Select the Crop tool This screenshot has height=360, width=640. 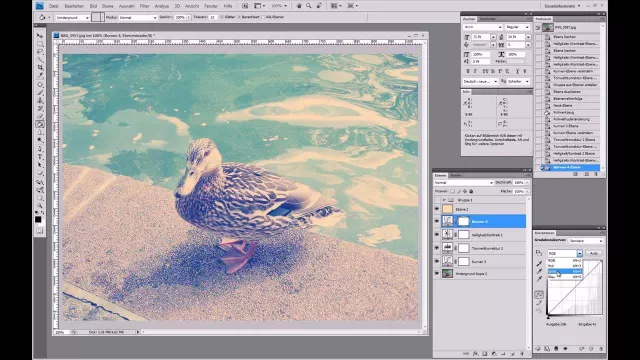(40, 67)
